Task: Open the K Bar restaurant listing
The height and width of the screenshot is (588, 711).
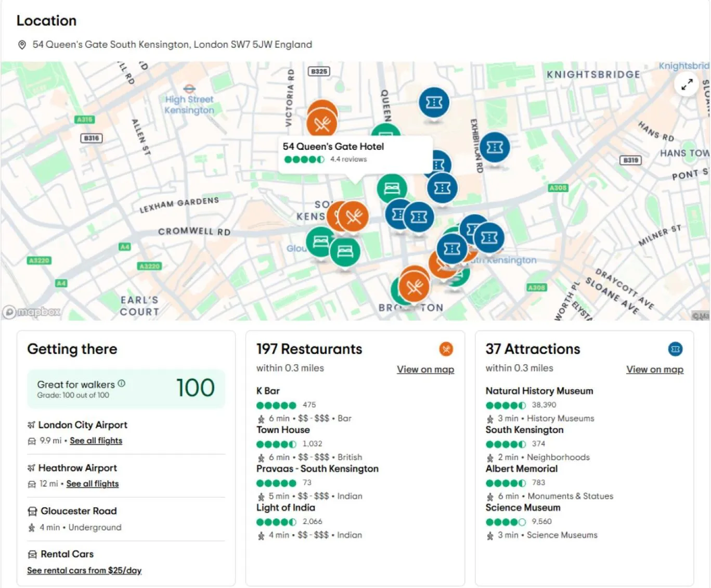Action: pos(268,391)
